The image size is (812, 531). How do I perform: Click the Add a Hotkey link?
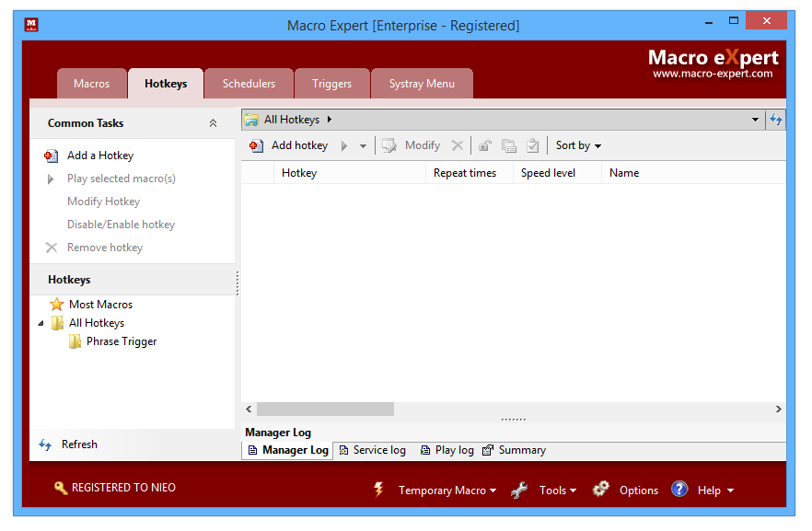100,156
